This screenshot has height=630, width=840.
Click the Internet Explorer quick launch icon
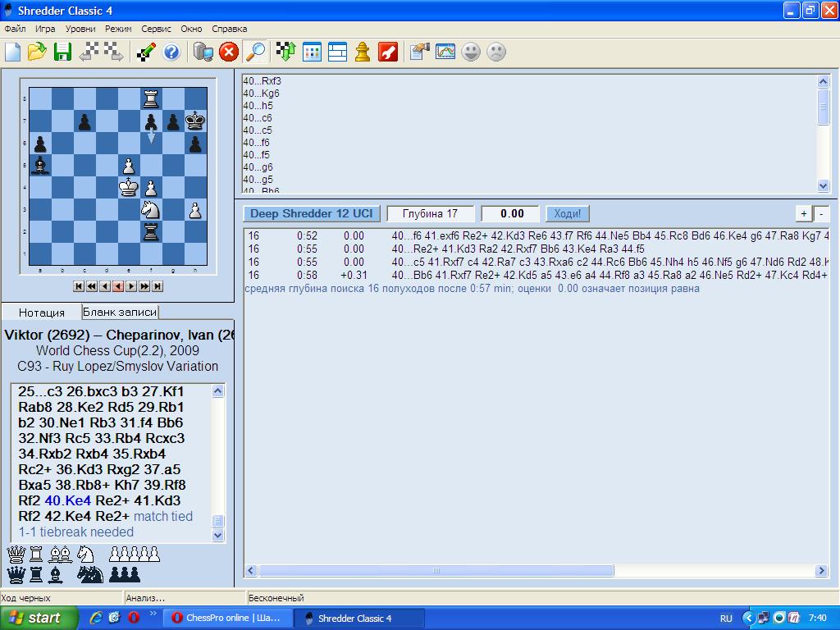pos(96,618)
